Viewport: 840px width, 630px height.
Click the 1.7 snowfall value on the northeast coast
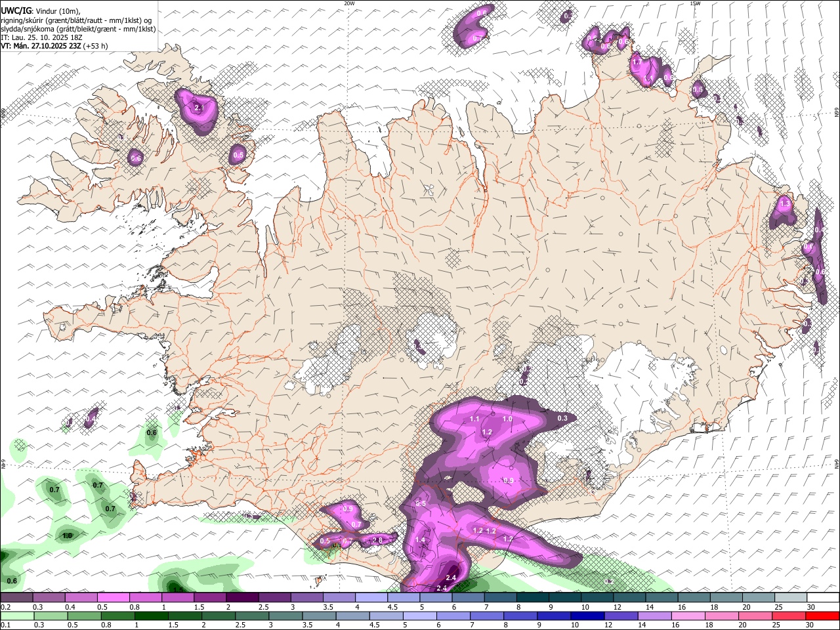(x=636, y=63)
